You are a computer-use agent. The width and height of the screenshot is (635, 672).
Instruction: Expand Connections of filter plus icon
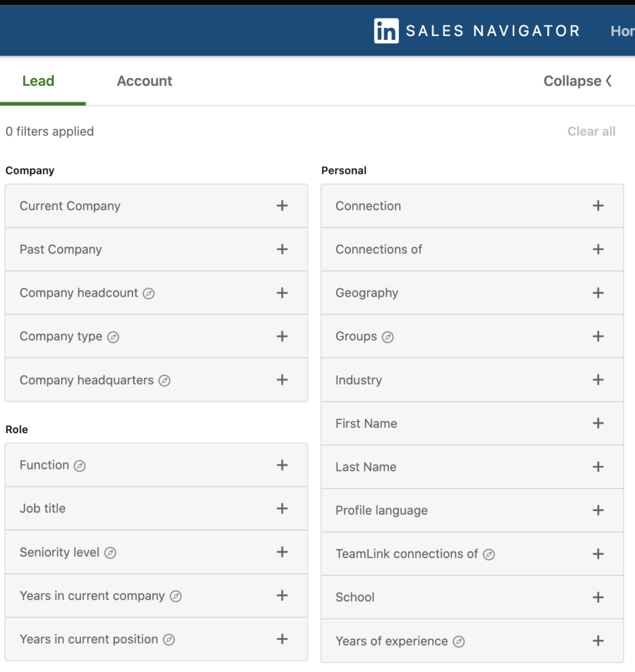pyautogui.click(x=598, y=249)
